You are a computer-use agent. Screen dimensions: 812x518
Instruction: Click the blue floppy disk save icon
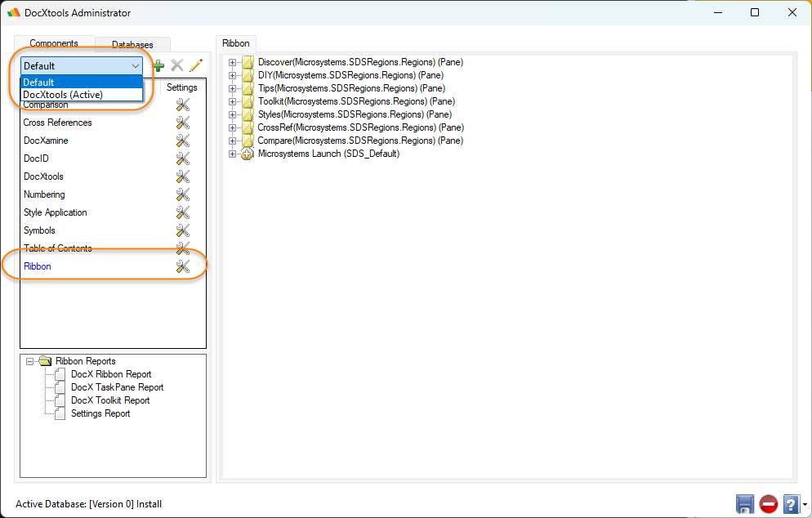pyautogui.click(x=745, y=504)
